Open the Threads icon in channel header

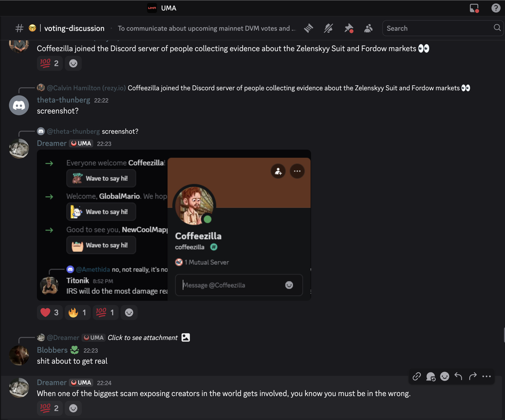click(309, 28)
